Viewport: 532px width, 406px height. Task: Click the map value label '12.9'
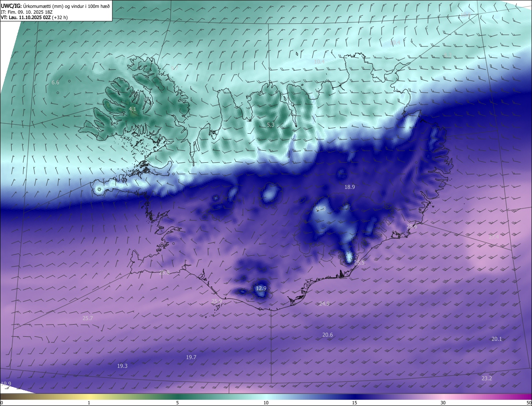click(261, 288)
